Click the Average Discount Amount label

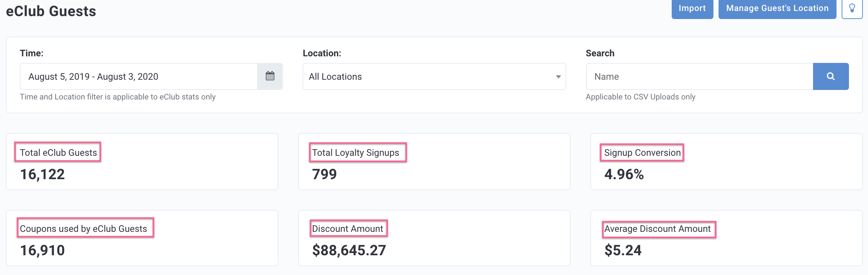pyautogui.click(x=657, y=229)
